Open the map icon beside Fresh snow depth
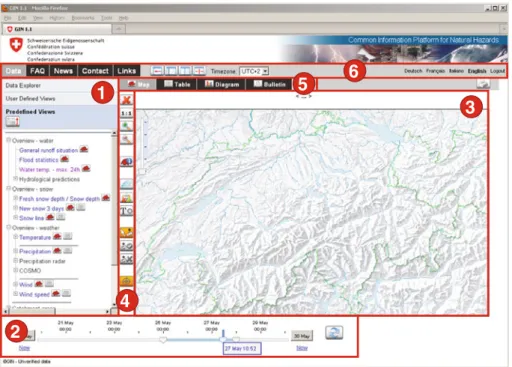The height and width of the screenshot is (367, 512). click(106, 198)
